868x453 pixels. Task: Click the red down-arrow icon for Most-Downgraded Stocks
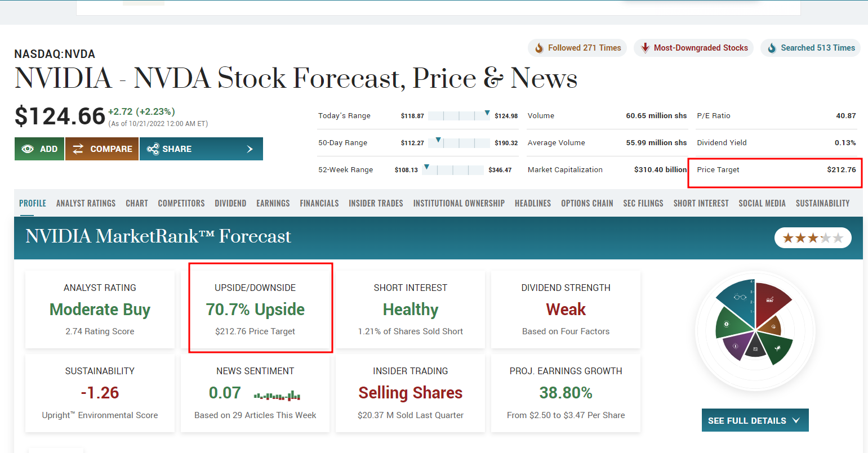(x=644, y=48)
